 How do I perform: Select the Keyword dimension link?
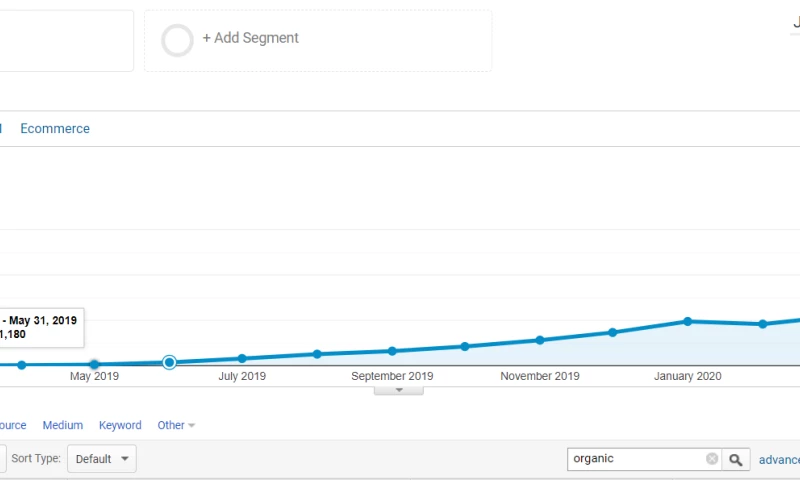click(120, 425)
